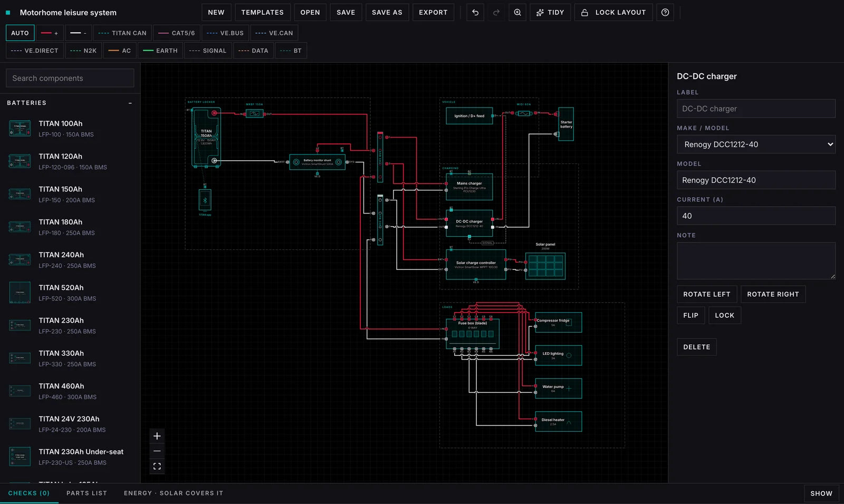The width and height of the screenshot is (844, 504).
Task: Open the TEMPLATES menu
Action: pos(262,12)
